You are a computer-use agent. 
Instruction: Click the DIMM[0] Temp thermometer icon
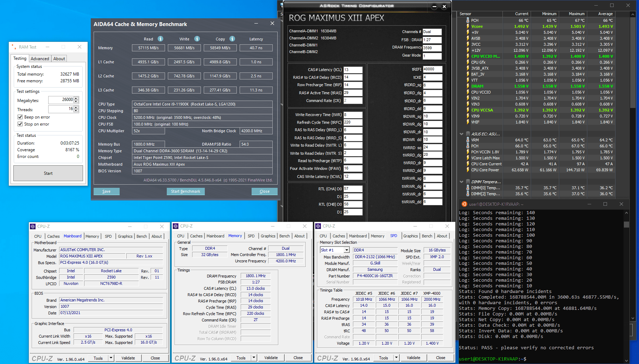[468, 188]
